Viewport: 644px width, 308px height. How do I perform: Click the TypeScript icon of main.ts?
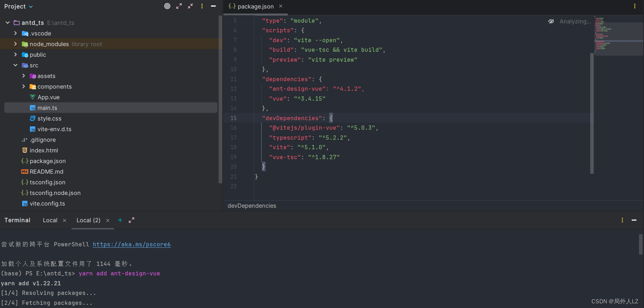pyautogui.click(x=33, y=108)
